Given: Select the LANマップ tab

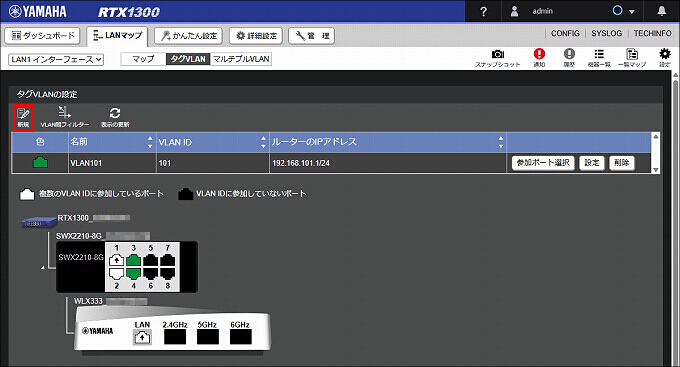Looking at the screenshot, I should tap(117, 36).
